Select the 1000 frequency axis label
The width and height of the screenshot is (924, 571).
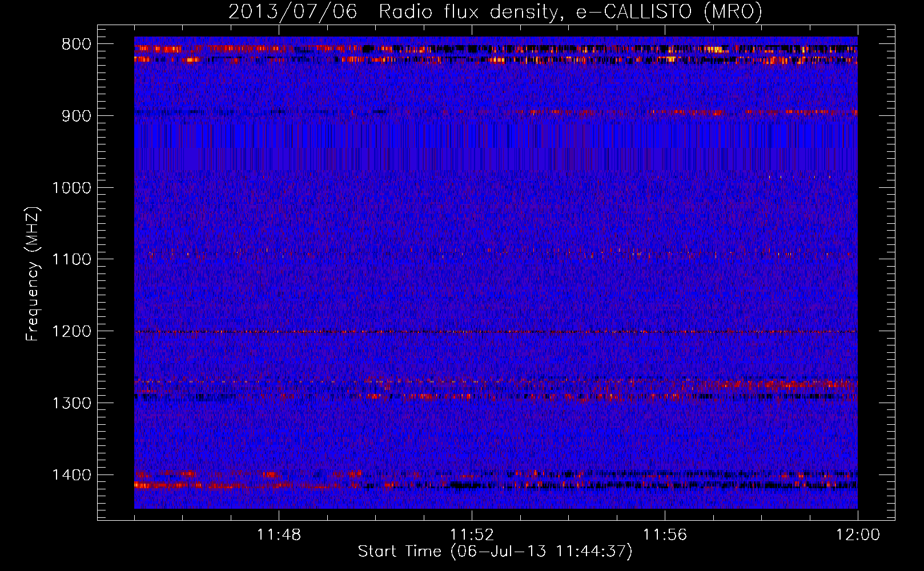point(71,188)
